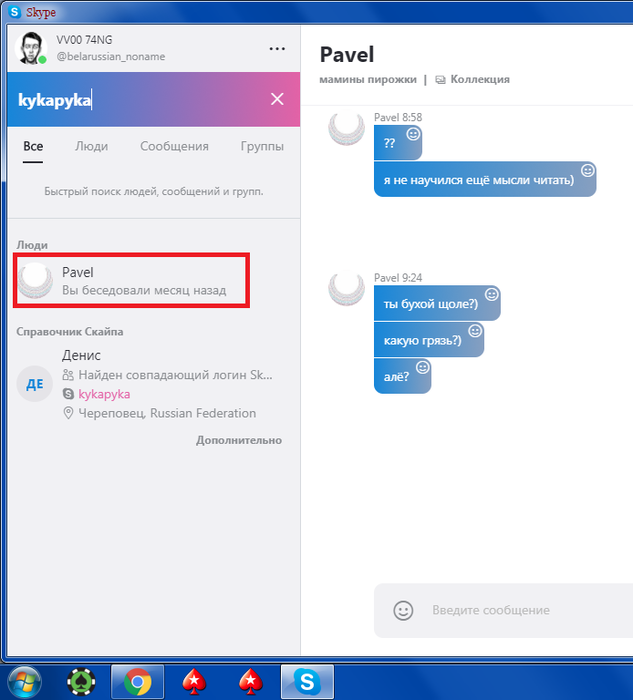Open Google Chrome from the taskbar
Screen dimensions: 633x700
point(137,682)
